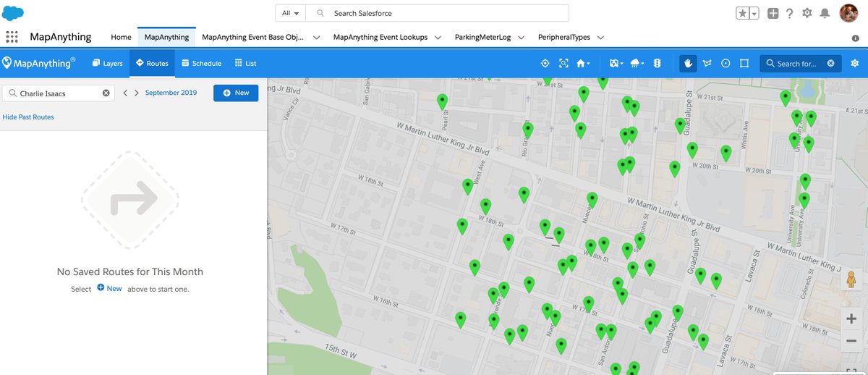Focus the Search Salesforce field

(438, 13)
